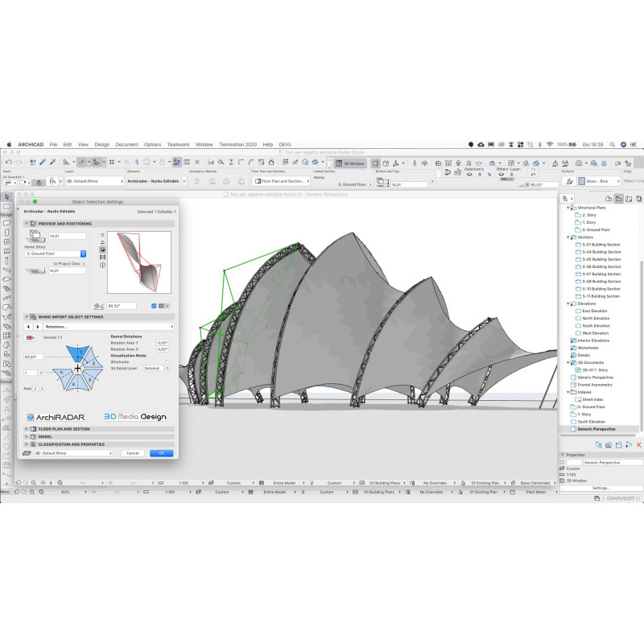
Task: Collapse the Sections folder in Navigator
Action: coord(568,237)
